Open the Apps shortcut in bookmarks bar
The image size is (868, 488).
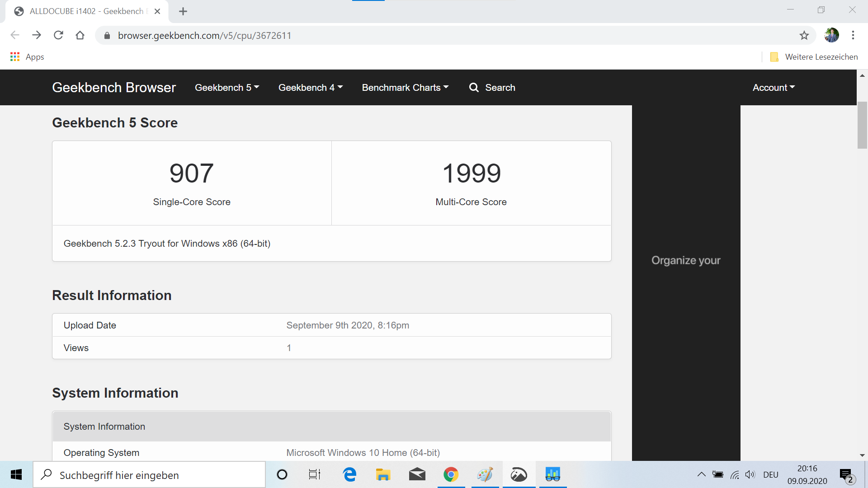coord(27,56)
